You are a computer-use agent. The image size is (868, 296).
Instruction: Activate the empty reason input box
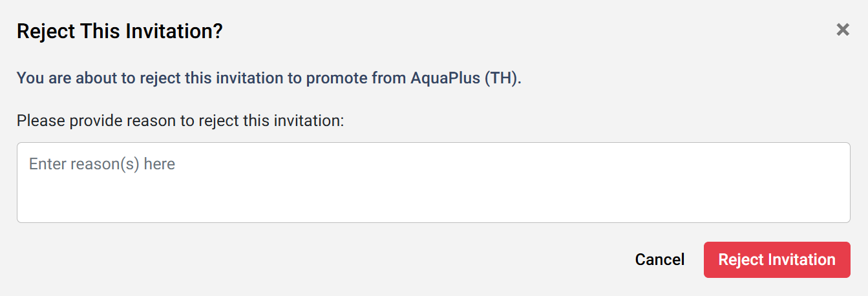point(433,182)
